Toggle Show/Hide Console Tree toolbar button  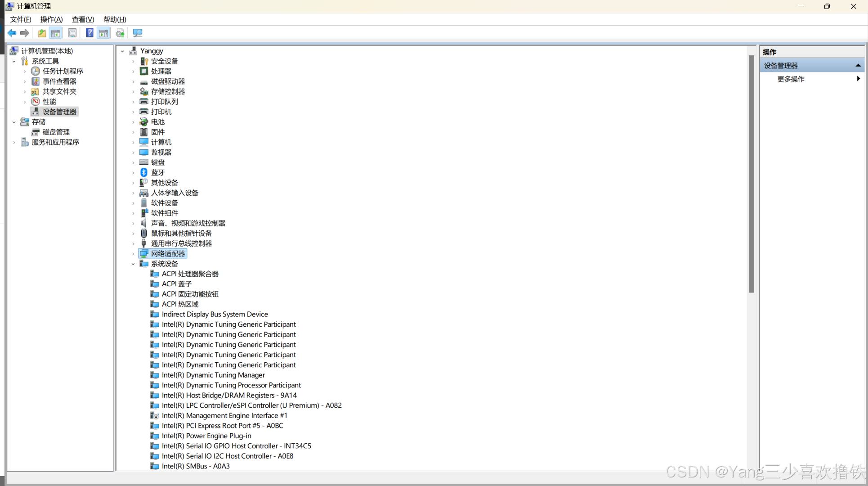56,33
